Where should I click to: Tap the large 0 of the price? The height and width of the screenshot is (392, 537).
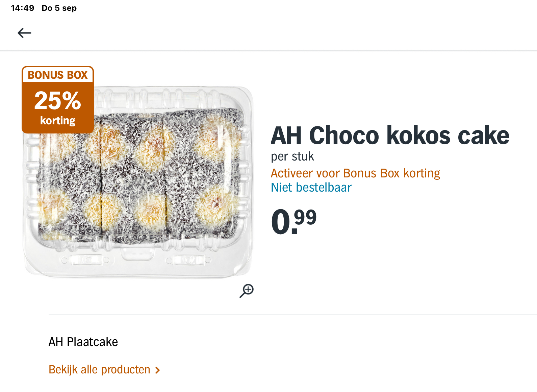pos(281,222)
